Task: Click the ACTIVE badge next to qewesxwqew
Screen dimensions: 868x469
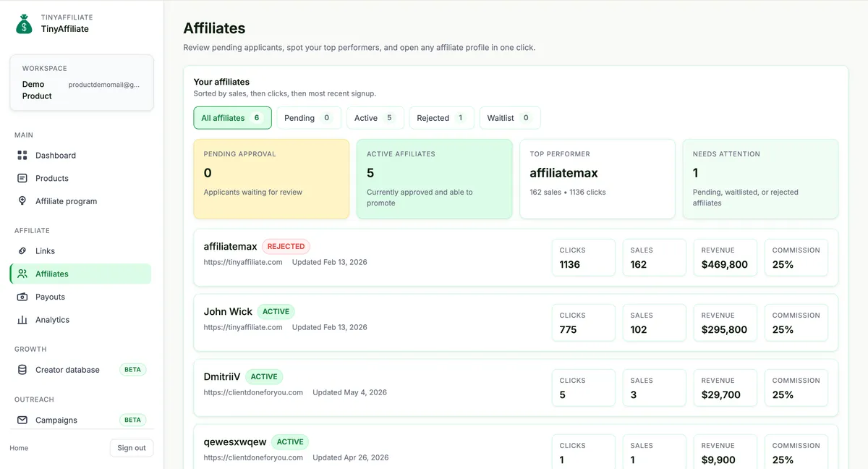Action: (290, 442)
